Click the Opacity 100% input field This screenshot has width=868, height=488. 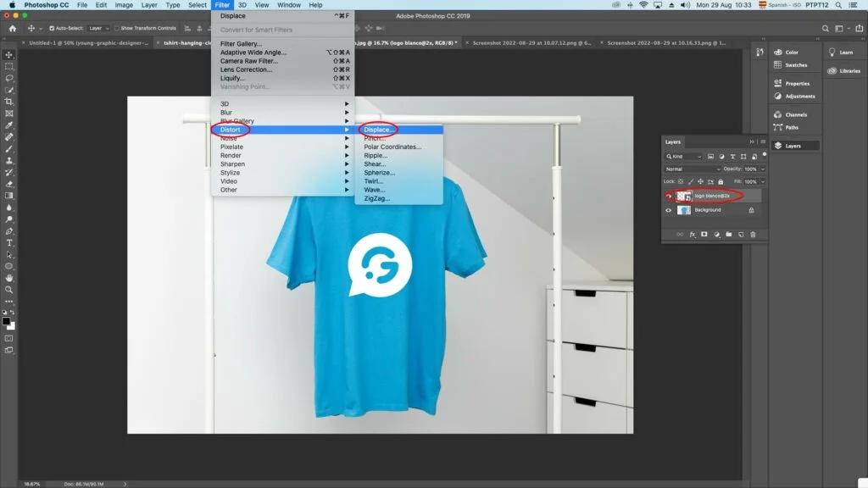click(750, 169)
